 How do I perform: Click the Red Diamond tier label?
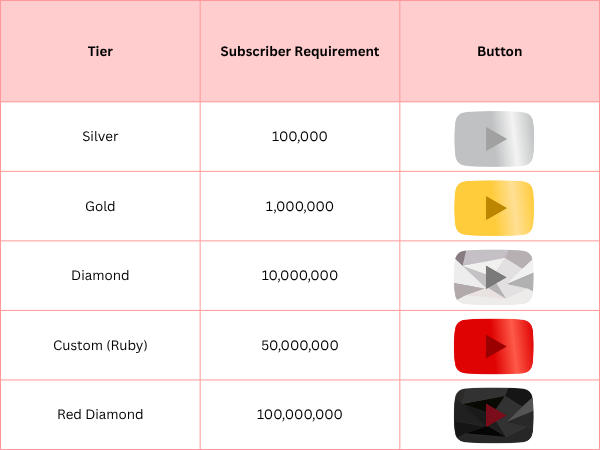(x=100, y=414)
